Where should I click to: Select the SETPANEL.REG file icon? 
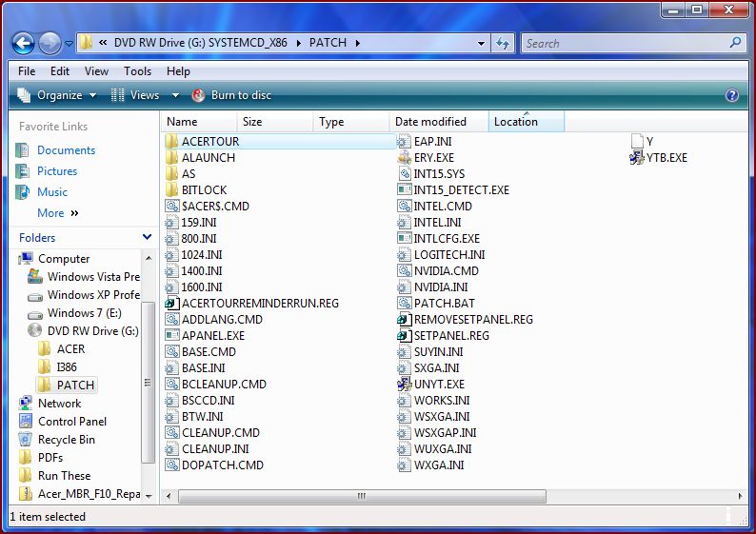404,335
